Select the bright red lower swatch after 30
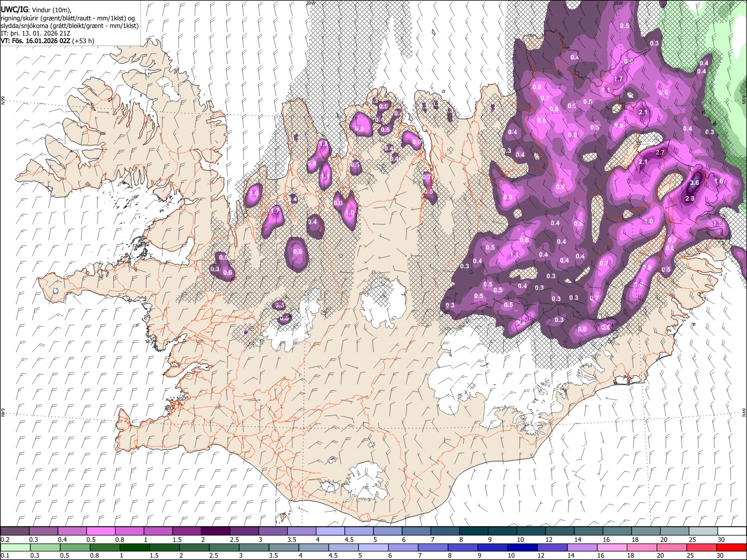 [731, 547]
